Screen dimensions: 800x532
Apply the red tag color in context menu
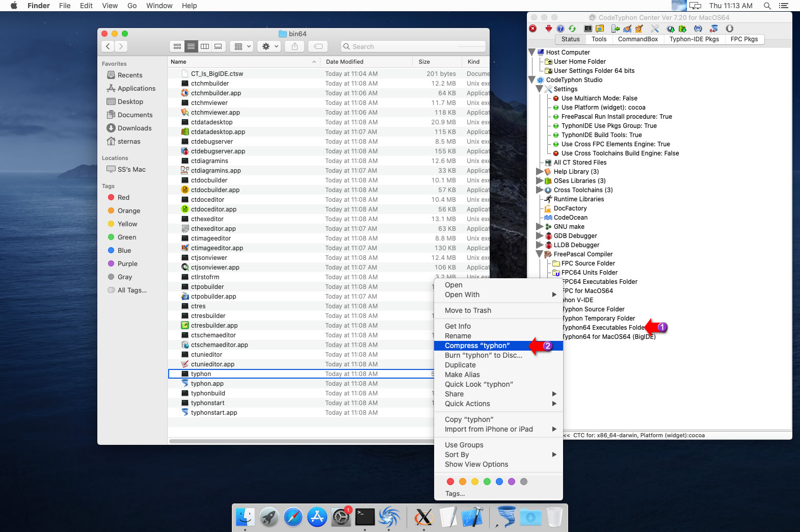tap(450, 482)
